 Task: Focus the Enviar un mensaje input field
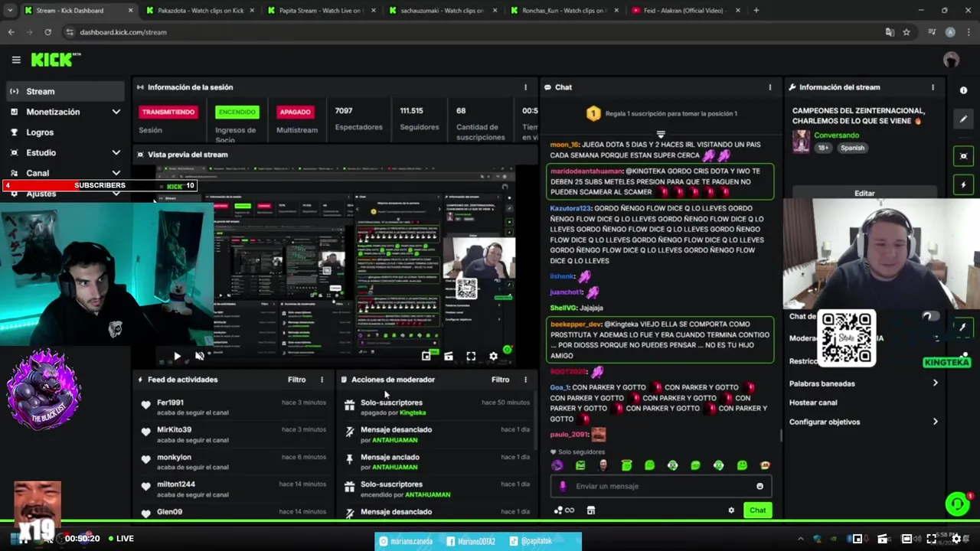[x=661, y=486]
